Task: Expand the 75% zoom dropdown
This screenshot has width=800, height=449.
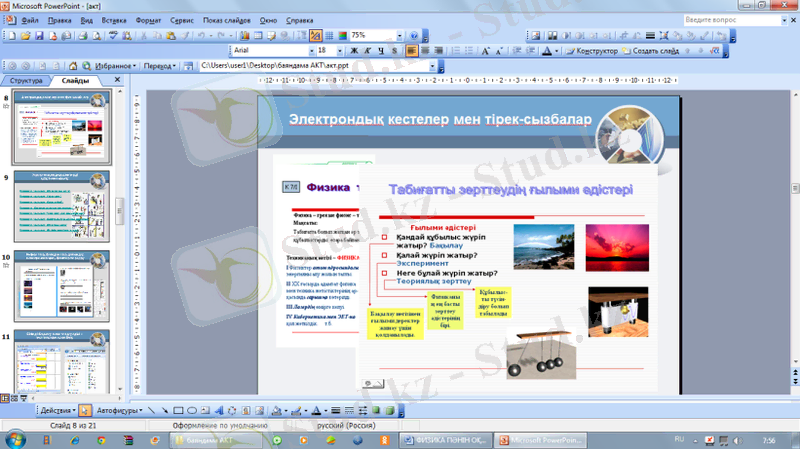Action: pos(398,35)
